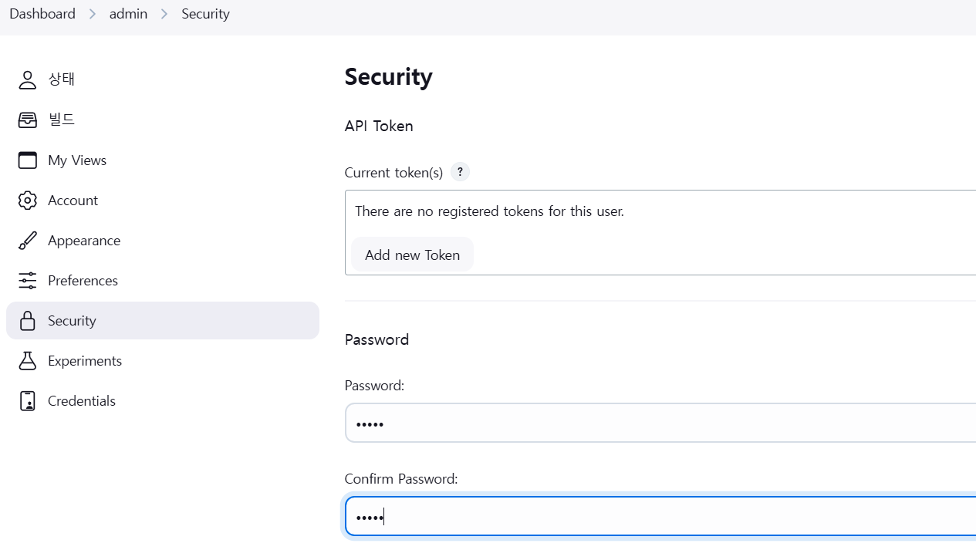Select the Security breadcrumb item
This screenshot has width=976, height=560.
coord(205,14)
